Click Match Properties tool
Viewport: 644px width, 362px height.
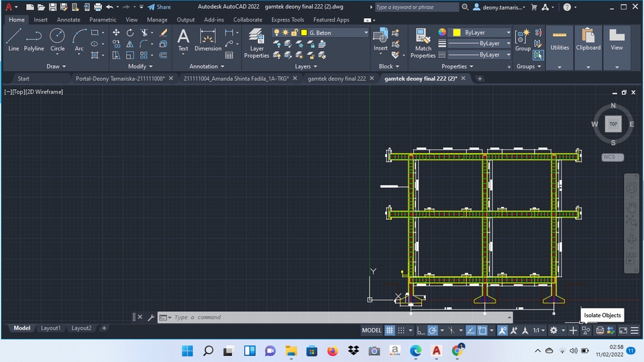pyautogui.click(x=423, y=43)
